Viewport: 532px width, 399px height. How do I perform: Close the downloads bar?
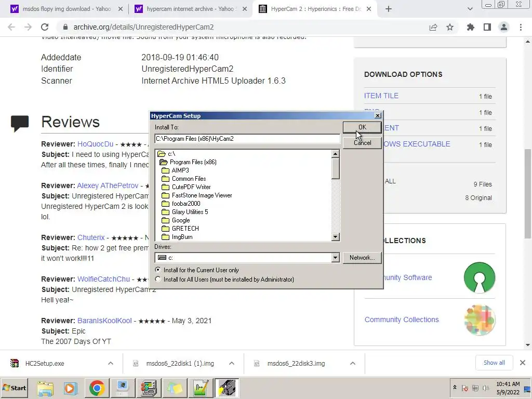tap(523, 363)
